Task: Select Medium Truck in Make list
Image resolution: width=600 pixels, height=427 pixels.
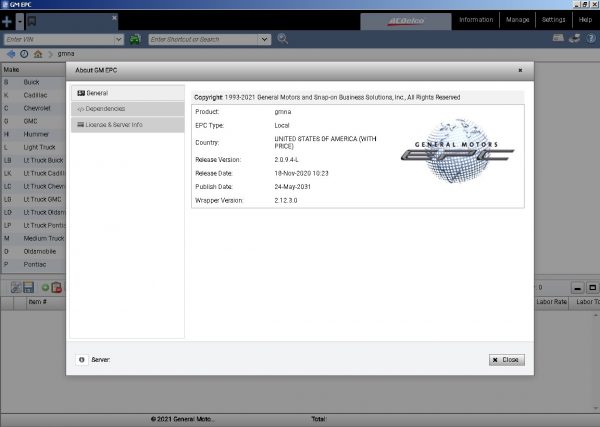Action: (34, 238)
